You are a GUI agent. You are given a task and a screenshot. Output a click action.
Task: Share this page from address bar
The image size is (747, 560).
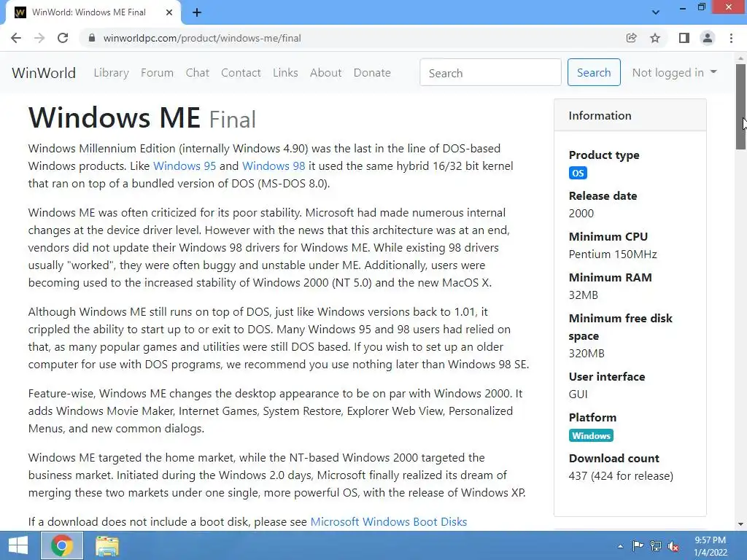631,38
